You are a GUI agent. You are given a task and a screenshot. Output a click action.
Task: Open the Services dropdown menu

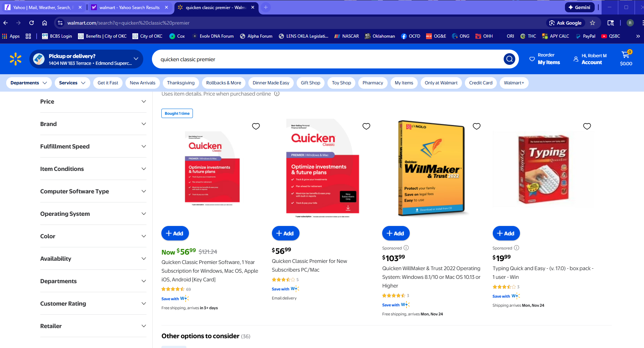pyautogui.click(x=72, y=83)
